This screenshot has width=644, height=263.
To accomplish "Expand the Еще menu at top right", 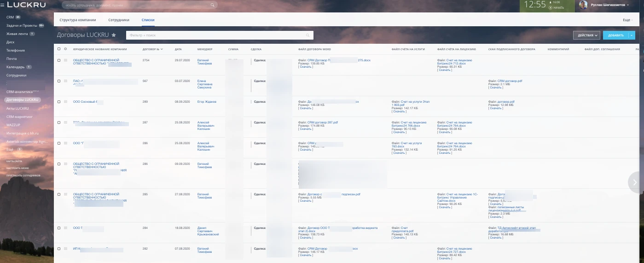I will pyautogui.click(x=627, y=20).
